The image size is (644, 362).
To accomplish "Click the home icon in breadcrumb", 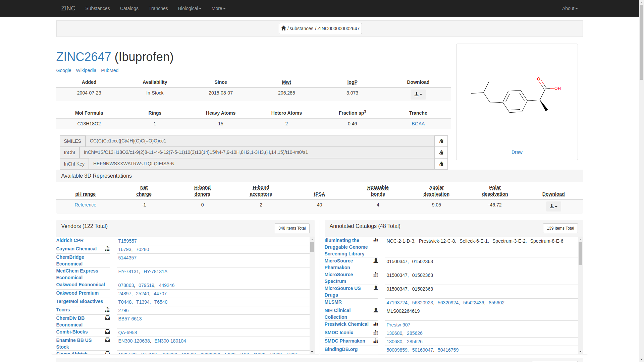I will point(283,28).
